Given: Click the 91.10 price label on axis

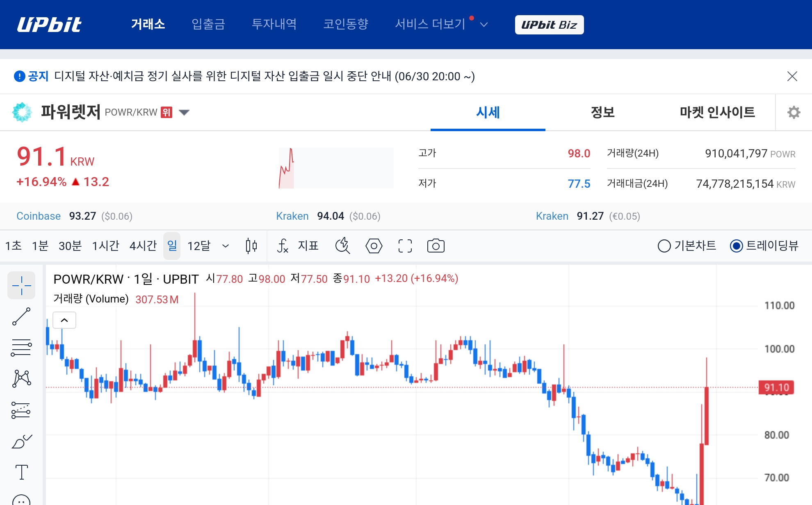Looking at the screenshot, I should coord(776,387).
